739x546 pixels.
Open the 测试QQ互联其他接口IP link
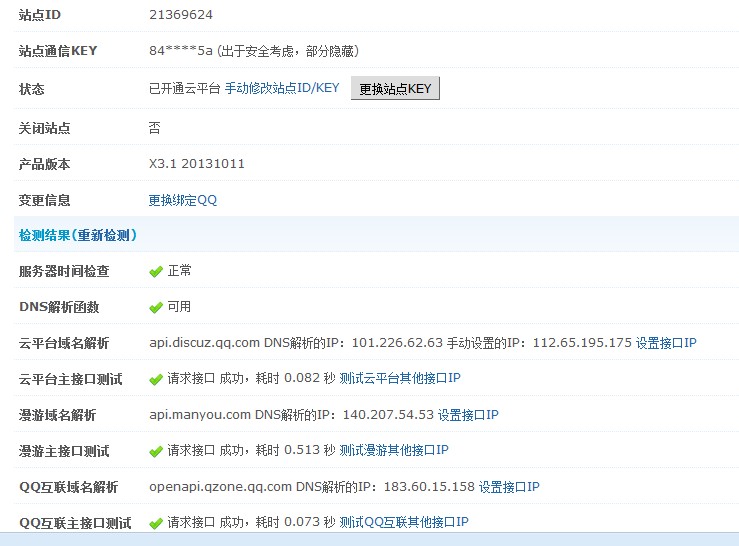(x=404, y=522)
